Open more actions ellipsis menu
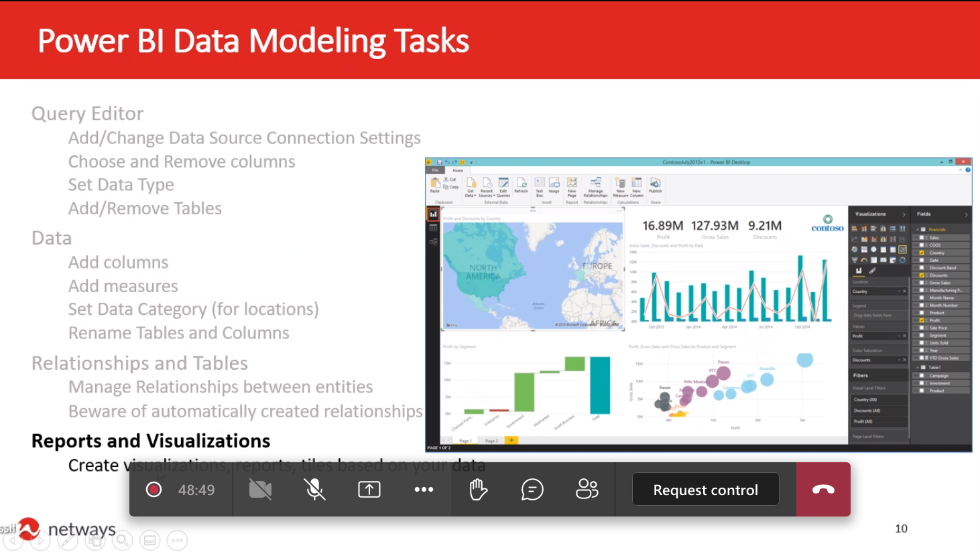This screenshot has width=980, height=552. 424,490
